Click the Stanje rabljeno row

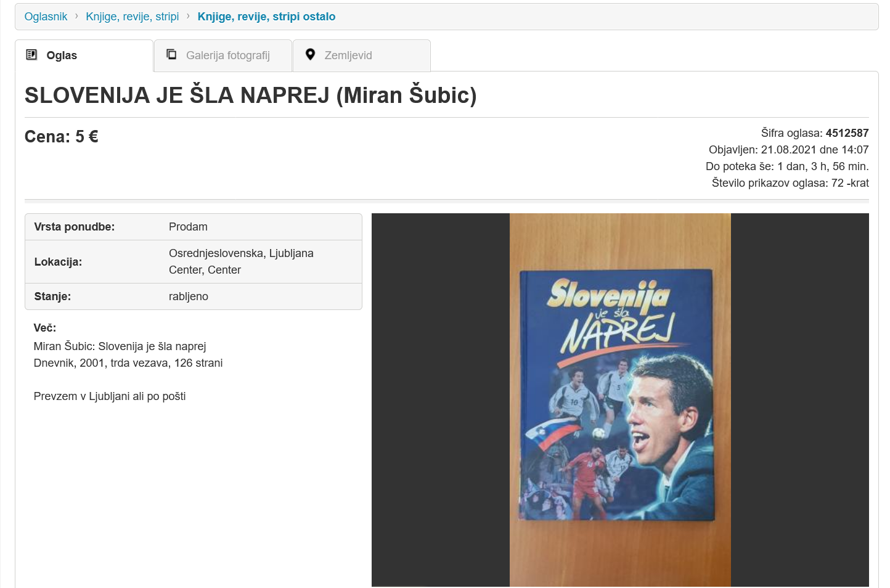tap(194, 296)
